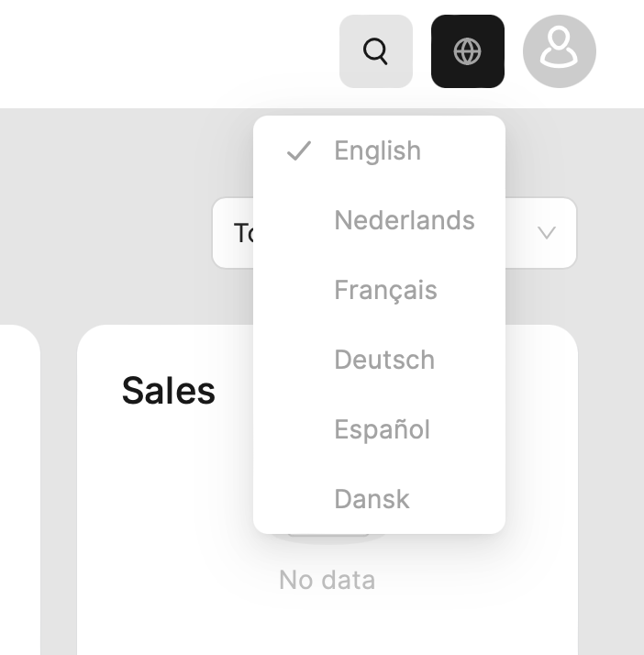Select English from the language menu
This screenshot has width=644, height=655.
point(377,151)
